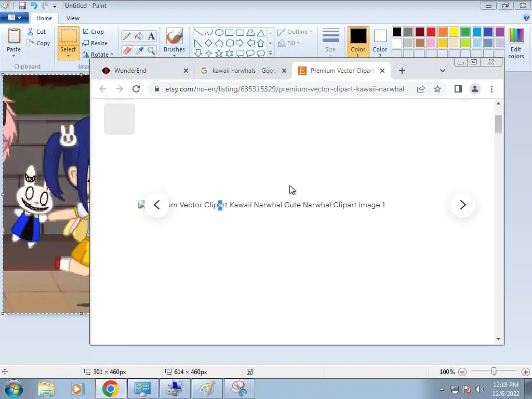Open the Chrome profile avatar

[475, 89]
